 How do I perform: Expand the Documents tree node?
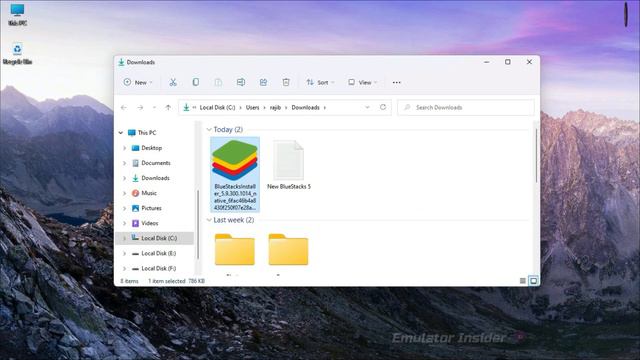click(x=124, y=163)
